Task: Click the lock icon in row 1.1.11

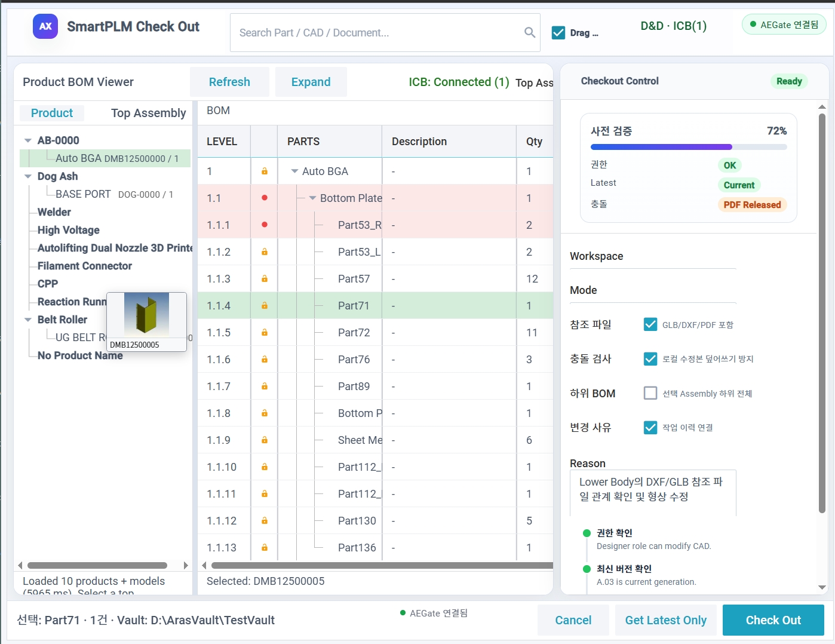Action: coord(265,494)
